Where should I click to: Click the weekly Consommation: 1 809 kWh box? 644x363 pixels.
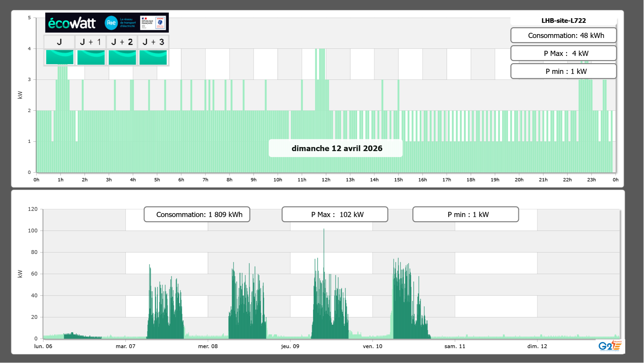point(197,214)
